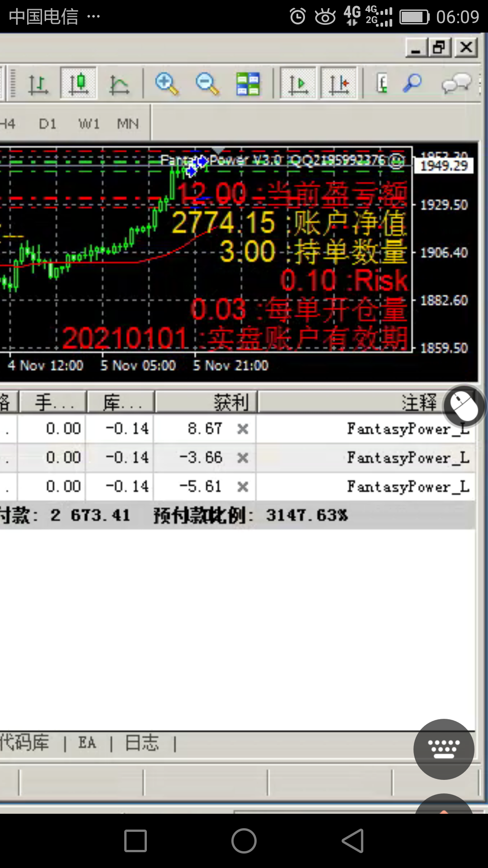Screen dimensions: 488x868
Task: Select the D1 timeframe
Action: pyautogui.click(x=47, y=123)
